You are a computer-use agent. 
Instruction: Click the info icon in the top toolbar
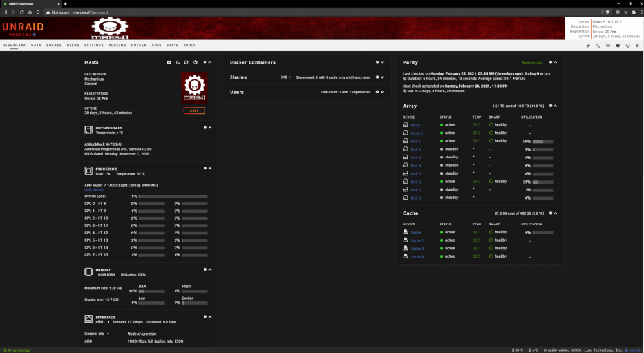pos(618,46)
